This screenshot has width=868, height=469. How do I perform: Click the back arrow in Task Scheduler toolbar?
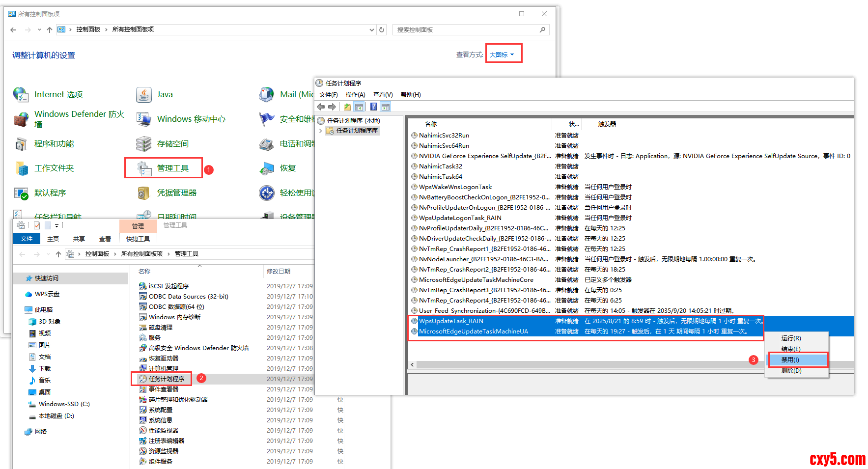point(321,107)
